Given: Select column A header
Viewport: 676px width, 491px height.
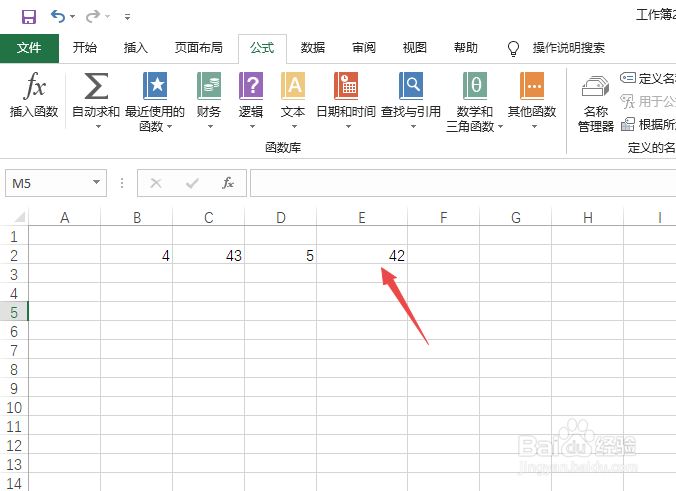Looking at the screenshot, I should (64, 217).
